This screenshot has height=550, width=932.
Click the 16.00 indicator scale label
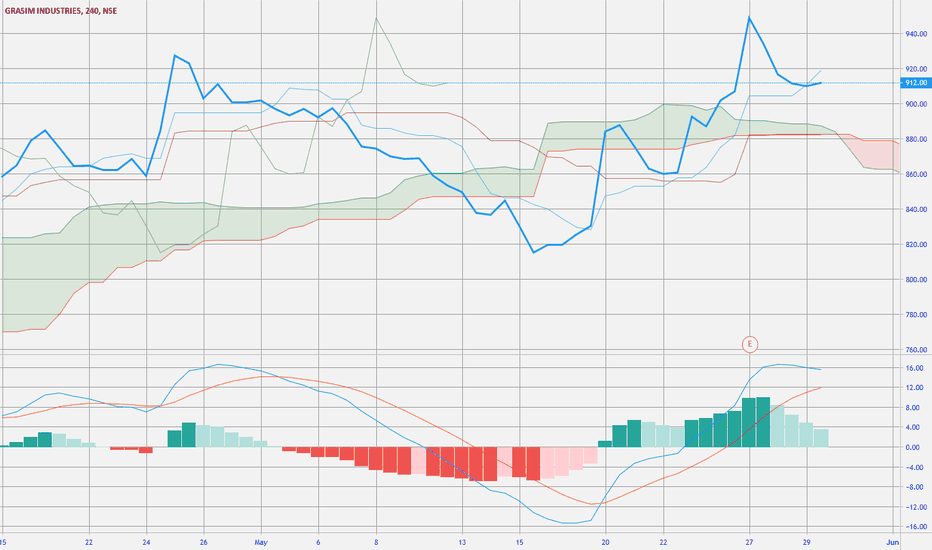[915, 368]
